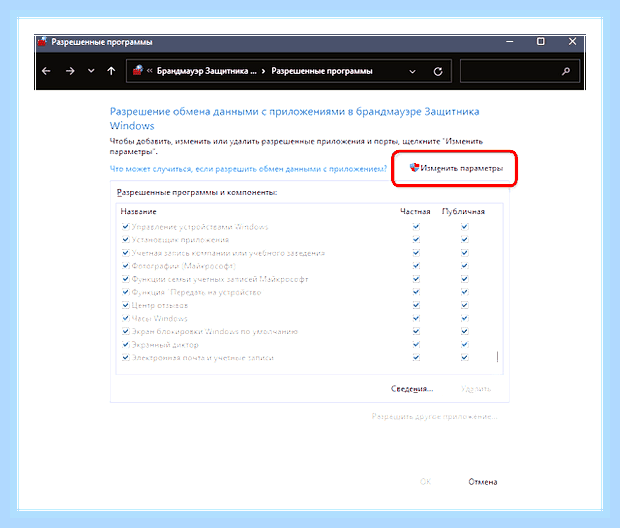Toggle Публичная checkbox for Учетная запись компании

coord(465,253)
